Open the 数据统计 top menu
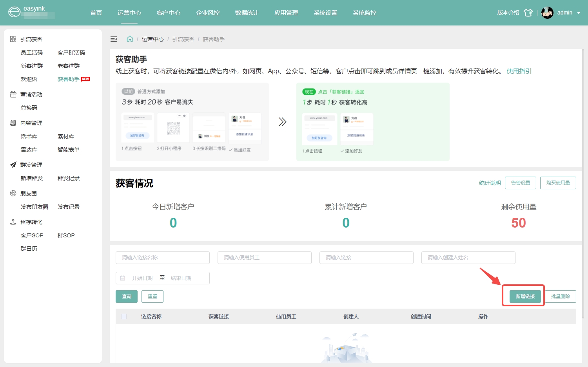Viewport: 588px width, 367px height. [x=247, y=13]
